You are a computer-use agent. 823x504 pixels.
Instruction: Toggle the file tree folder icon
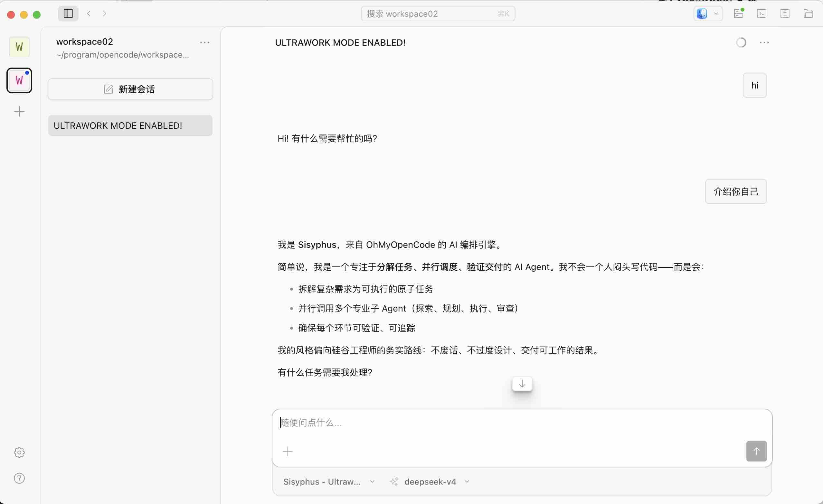(808, 14)
